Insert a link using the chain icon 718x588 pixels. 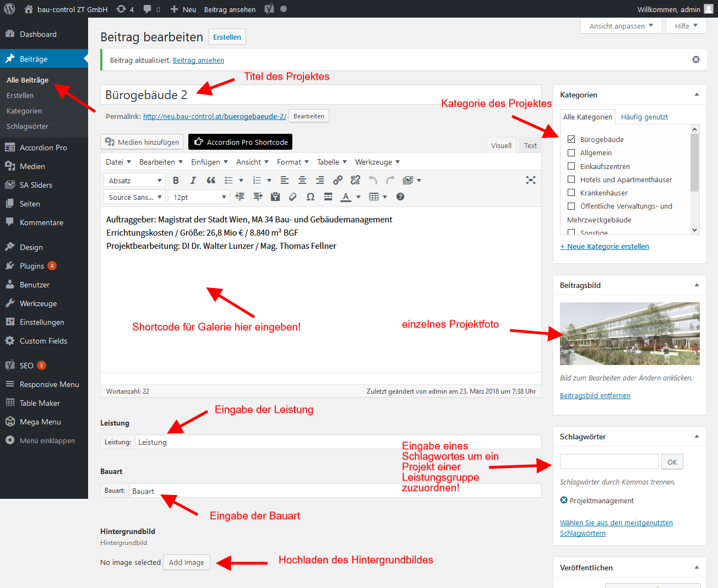click(x=338, y=180)
